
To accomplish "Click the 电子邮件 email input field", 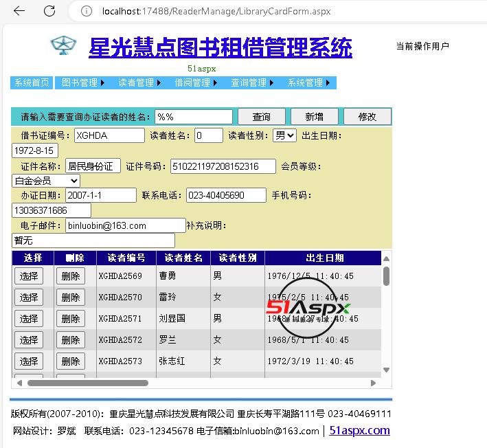I will [126, 225].
